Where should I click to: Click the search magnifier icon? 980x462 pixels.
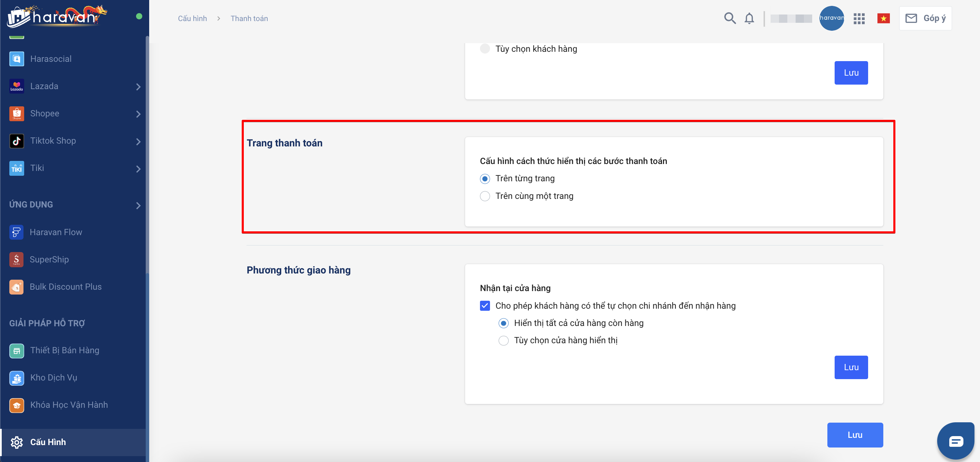pos(729,18)
